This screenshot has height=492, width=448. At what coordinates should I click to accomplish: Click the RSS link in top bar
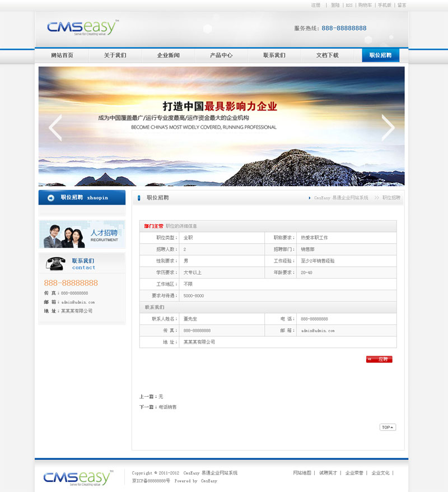pyautogui.click(x=349, y=5)
